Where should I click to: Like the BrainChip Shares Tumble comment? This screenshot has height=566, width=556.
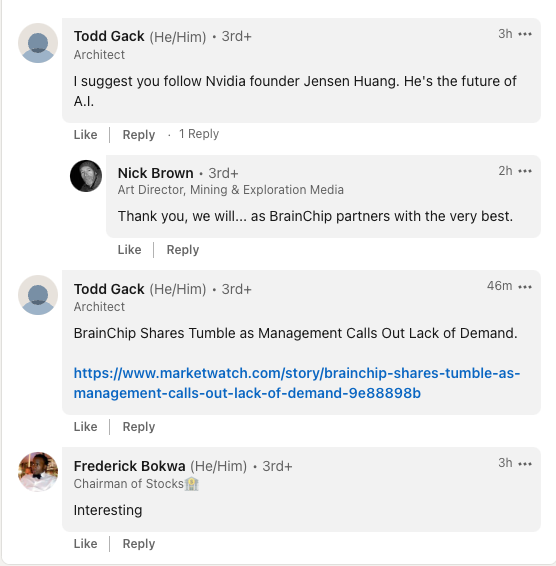coord(86,427)
